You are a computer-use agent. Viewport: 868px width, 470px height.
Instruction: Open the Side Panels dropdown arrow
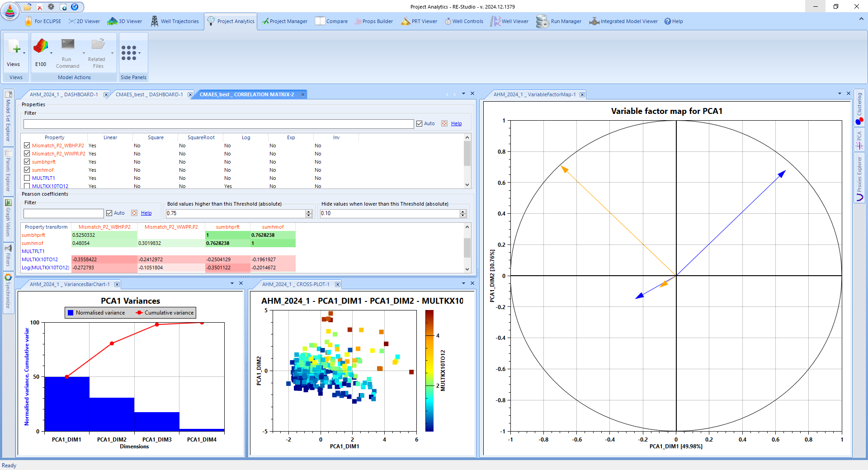click(x=140, y=53)
